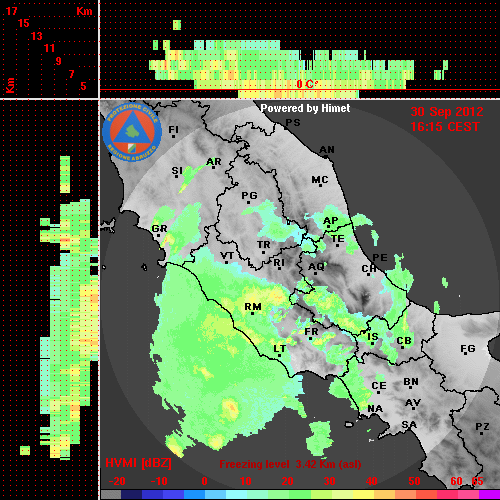This screenshot has width=500, height=500.
Task: Click the '5' altitude axis label
Action: (x=83, y=86)
